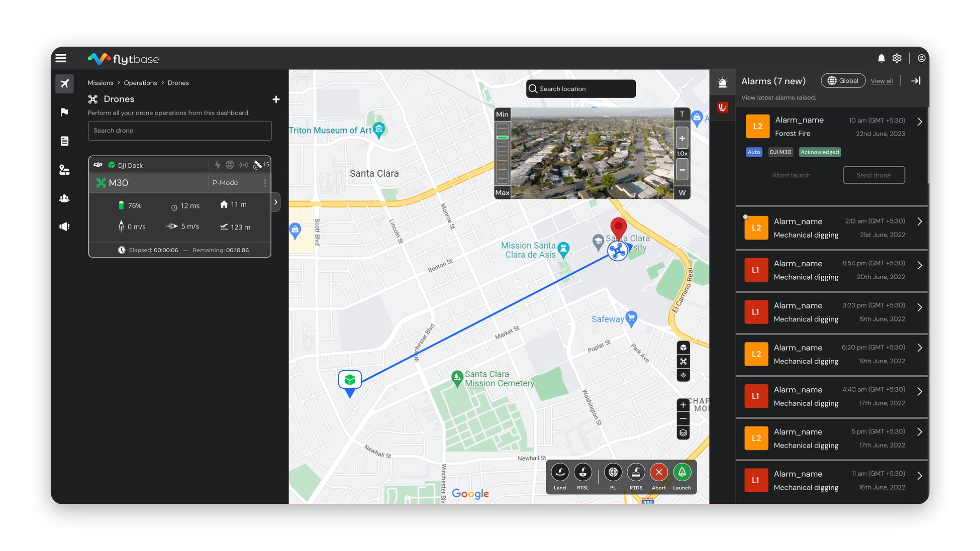Click the Land drone control icon
The width and height of the screenshot is (980, 551).
point(560,473)
